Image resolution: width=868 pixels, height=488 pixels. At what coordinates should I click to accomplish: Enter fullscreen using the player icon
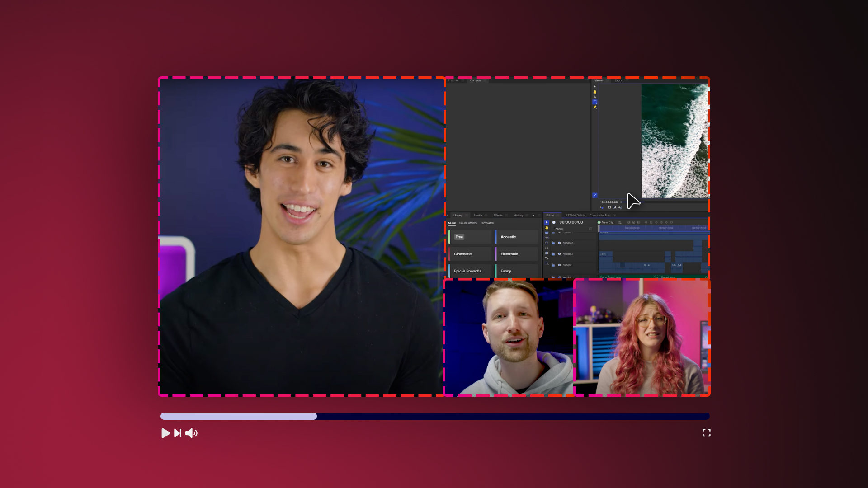706,433
